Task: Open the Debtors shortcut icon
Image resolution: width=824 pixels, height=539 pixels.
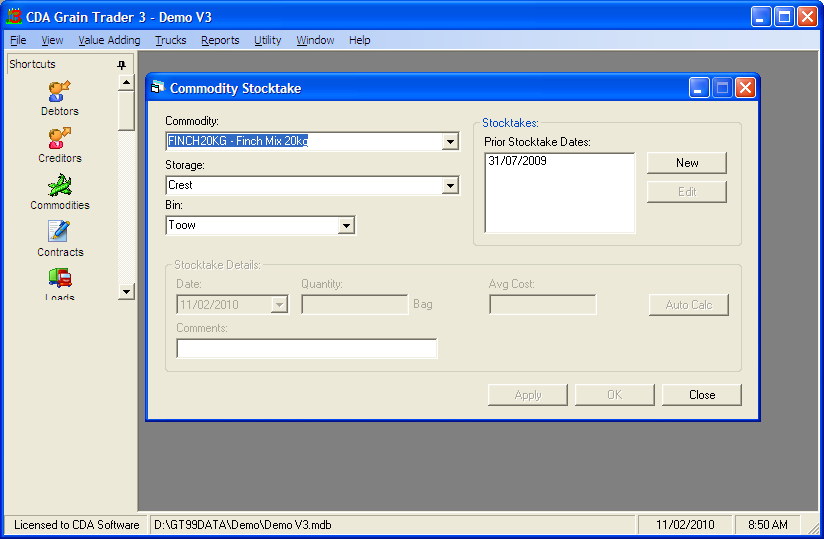Action: (x=59, y=92)
